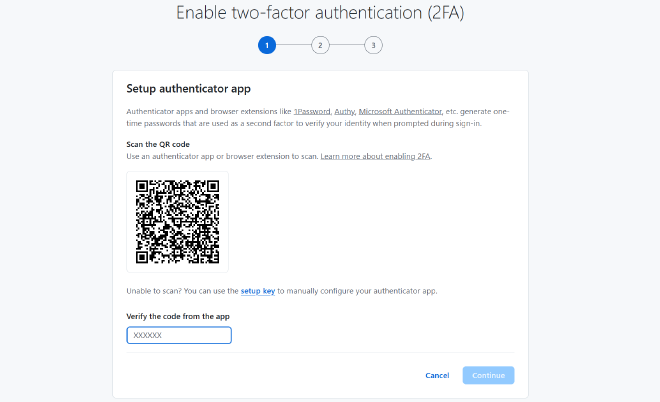Click the Verify the code from the app label

(x=178, y=316)
